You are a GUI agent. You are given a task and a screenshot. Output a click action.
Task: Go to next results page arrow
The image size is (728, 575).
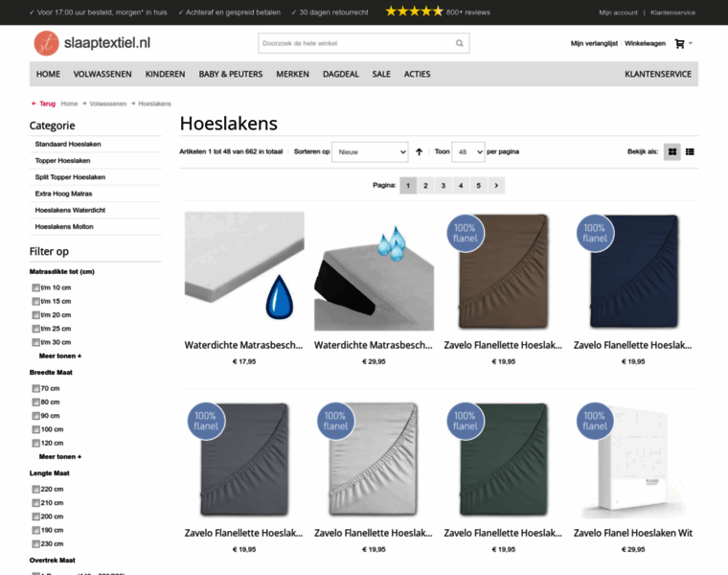click(x=496, y=185)
